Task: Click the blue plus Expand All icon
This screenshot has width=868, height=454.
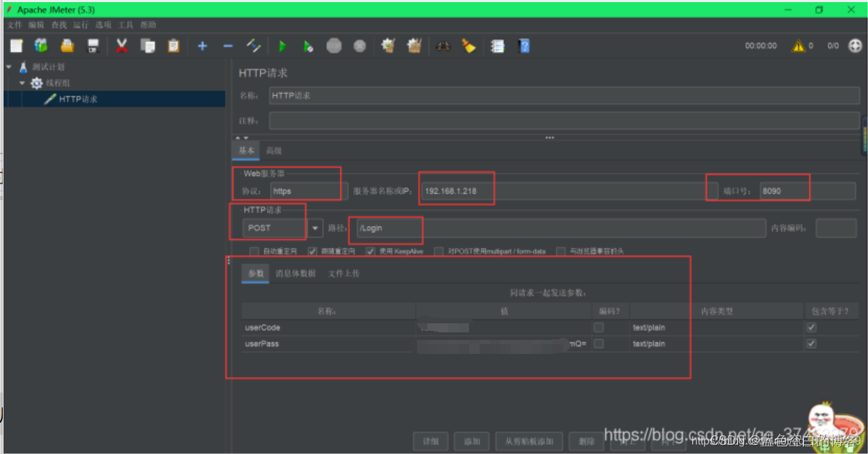Action: click(202, 46)
